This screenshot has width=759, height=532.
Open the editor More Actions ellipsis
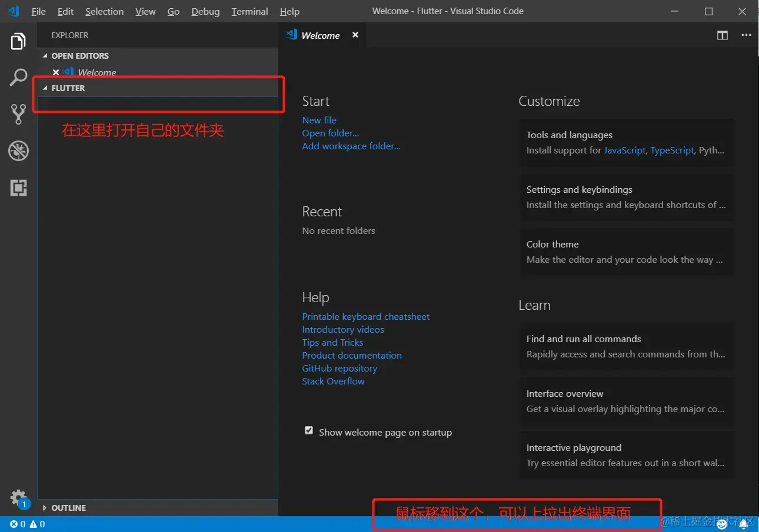click(x=746, y=35)
